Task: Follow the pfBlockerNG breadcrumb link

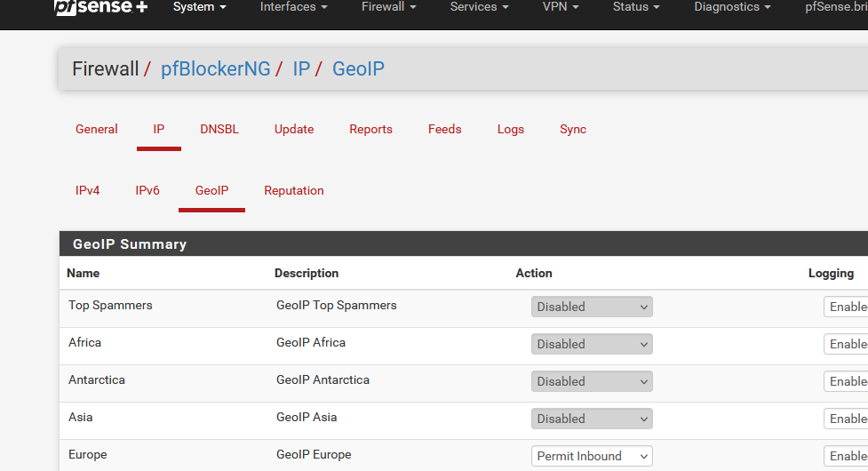Action: coord(215,68)
